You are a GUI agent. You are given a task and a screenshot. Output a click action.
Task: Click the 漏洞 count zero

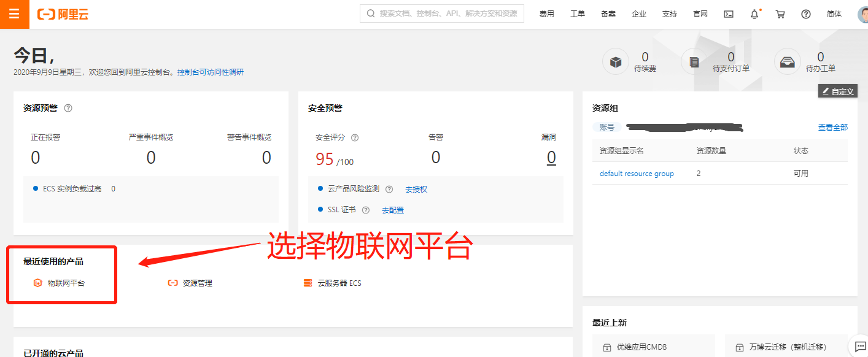click(x=551, y=158)
